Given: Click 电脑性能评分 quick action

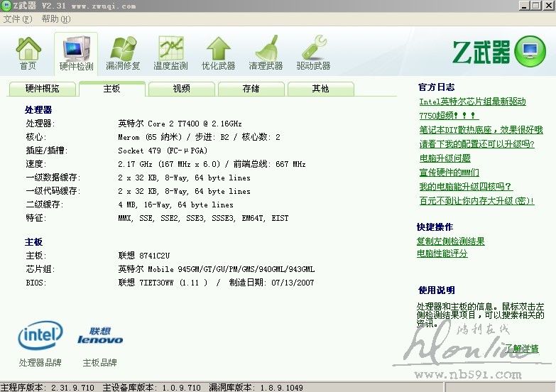Looking at the screenshot, I should [x=442, y=254].
